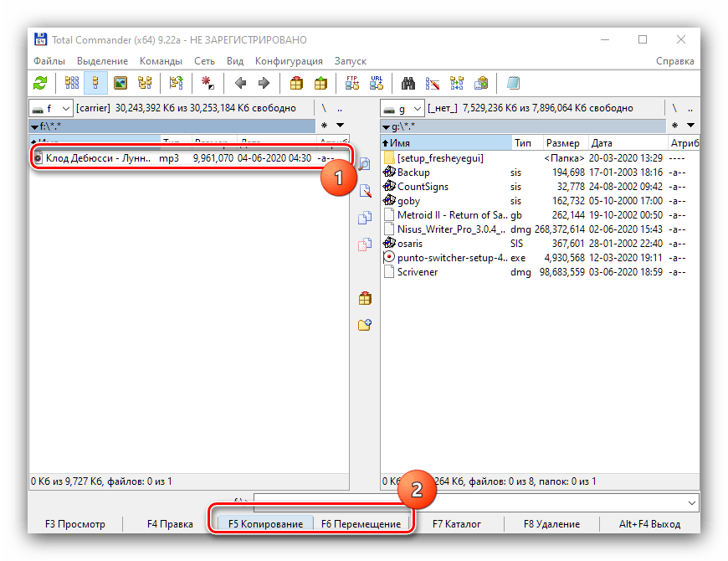The height and width of the screenshot is (561, 728).
Task: Click the Notepad icon in toolbar
Action: [513, 83]
